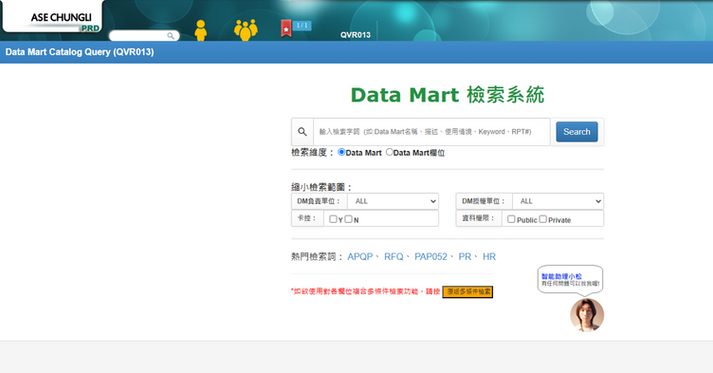This screenshot has width=713, height=373.
Task: Click the Data Mart 檢索系統 heading
Action: point(447,95)
